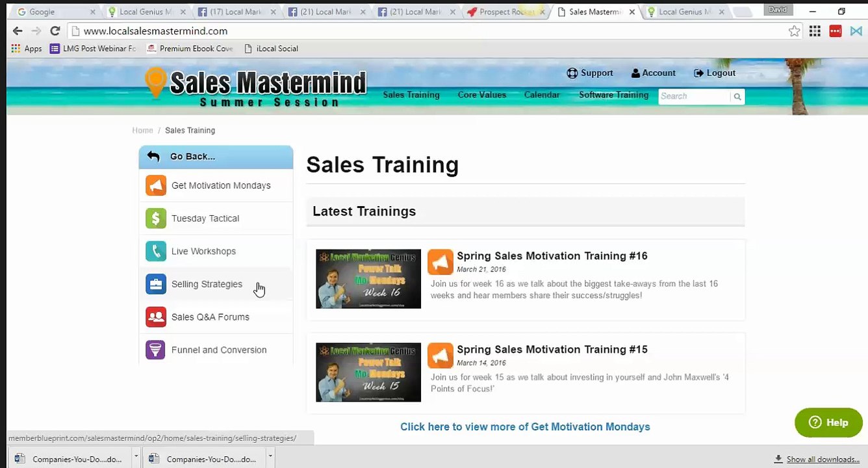
Task: Click the teal Live Workshops phone icon
Action: point(156,251)
